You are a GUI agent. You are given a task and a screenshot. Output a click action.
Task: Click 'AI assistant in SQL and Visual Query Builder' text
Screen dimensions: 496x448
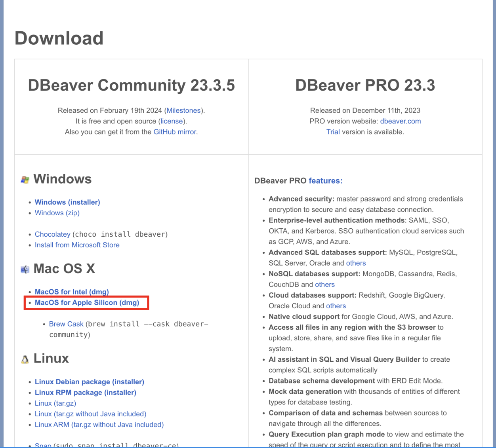(x=344, y=359)
